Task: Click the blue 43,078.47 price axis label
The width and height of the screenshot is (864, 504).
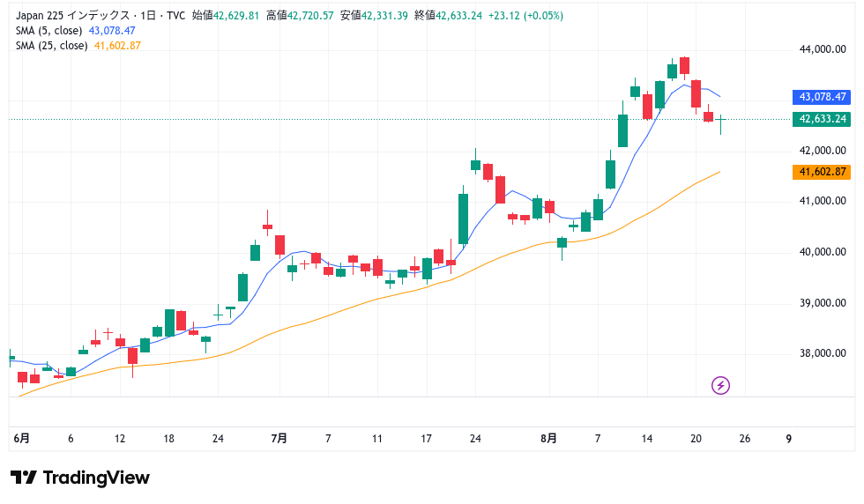Action: pos(822,97)
